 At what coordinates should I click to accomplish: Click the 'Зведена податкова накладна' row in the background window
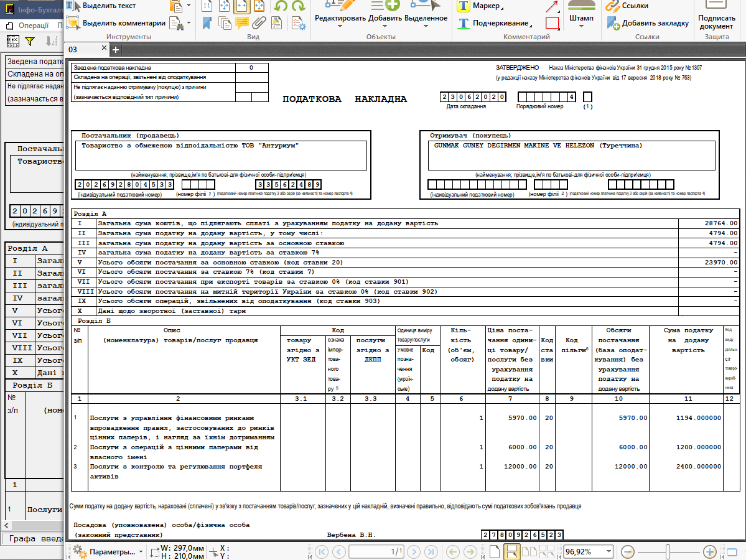pos(34,62)
